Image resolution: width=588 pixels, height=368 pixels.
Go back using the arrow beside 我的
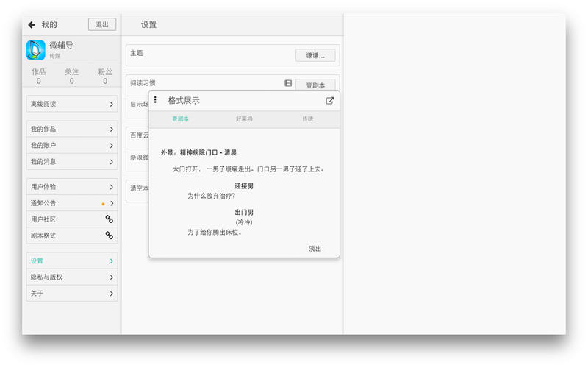pyautogui.click(x=32, y=25)
